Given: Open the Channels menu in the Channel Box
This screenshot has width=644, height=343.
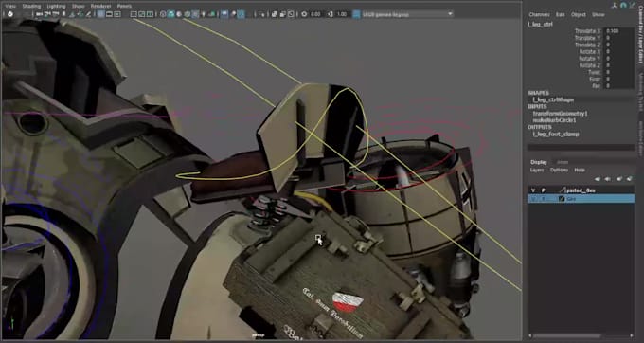Looking at the screenshot, I should (x=539, y=14).
